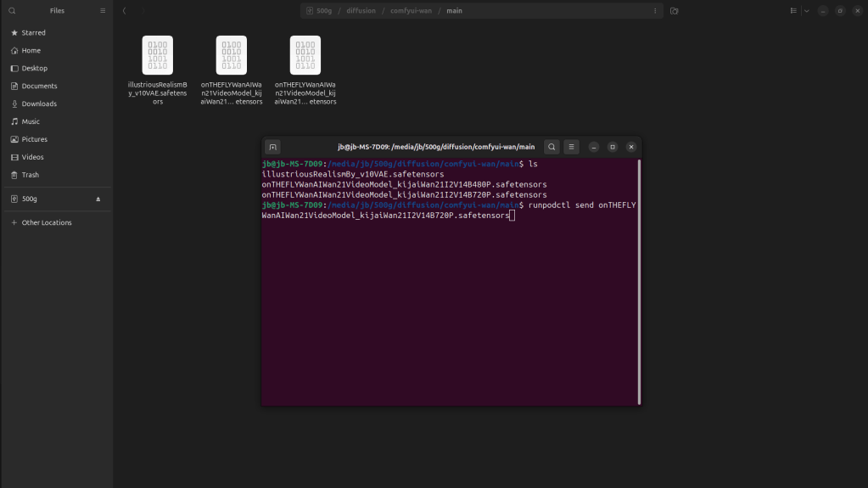
Task: Open Downloads in the sidebar
Action: [x=39, y=104]
